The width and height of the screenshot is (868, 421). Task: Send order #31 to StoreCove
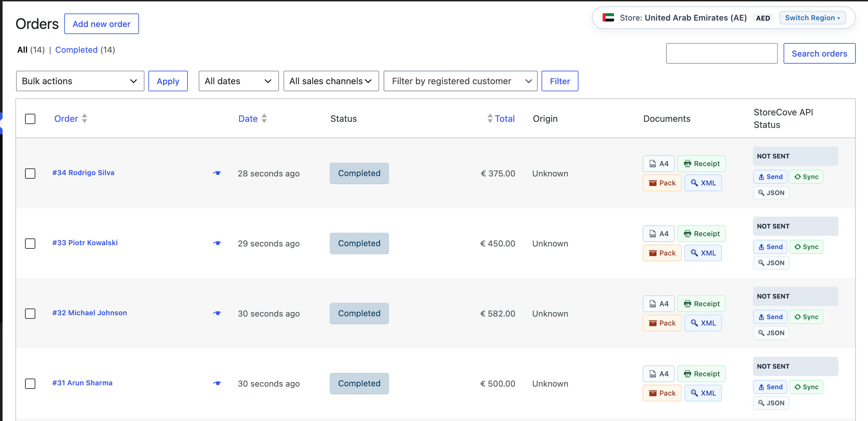pyautogui.click(x=770, y=387)
